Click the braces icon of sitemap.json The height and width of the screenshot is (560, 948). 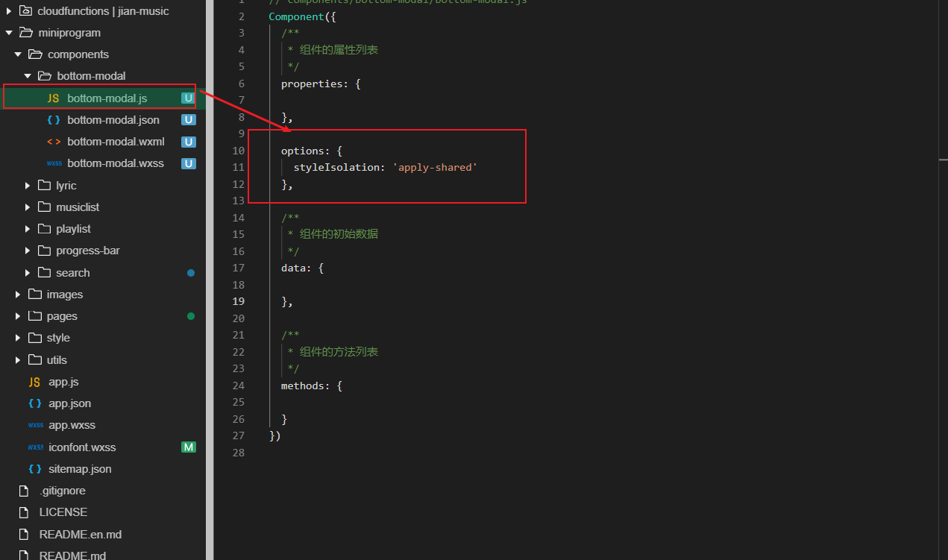(x=34, y=469)
